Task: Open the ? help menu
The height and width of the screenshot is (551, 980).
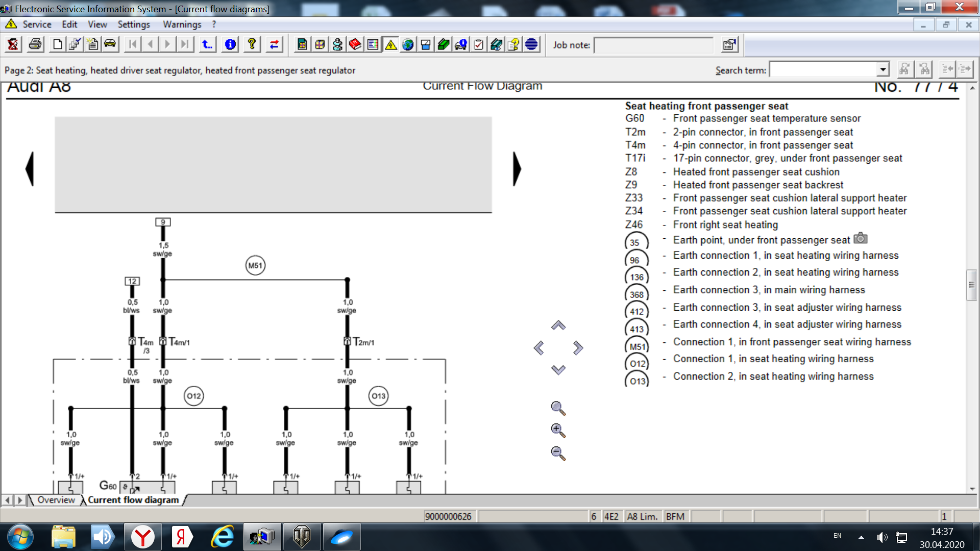Action: pyautogui.click(x=214, y=24)
